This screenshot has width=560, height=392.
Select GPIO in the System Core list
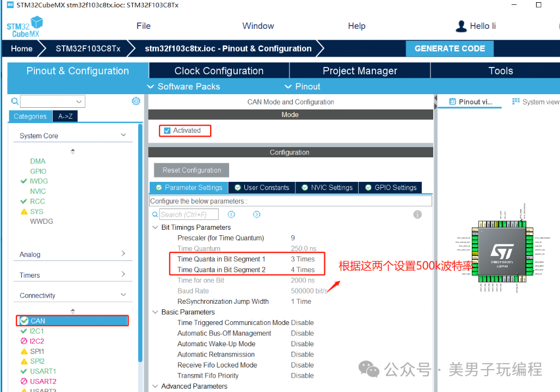pyautogui.click(x=38, y=171)
